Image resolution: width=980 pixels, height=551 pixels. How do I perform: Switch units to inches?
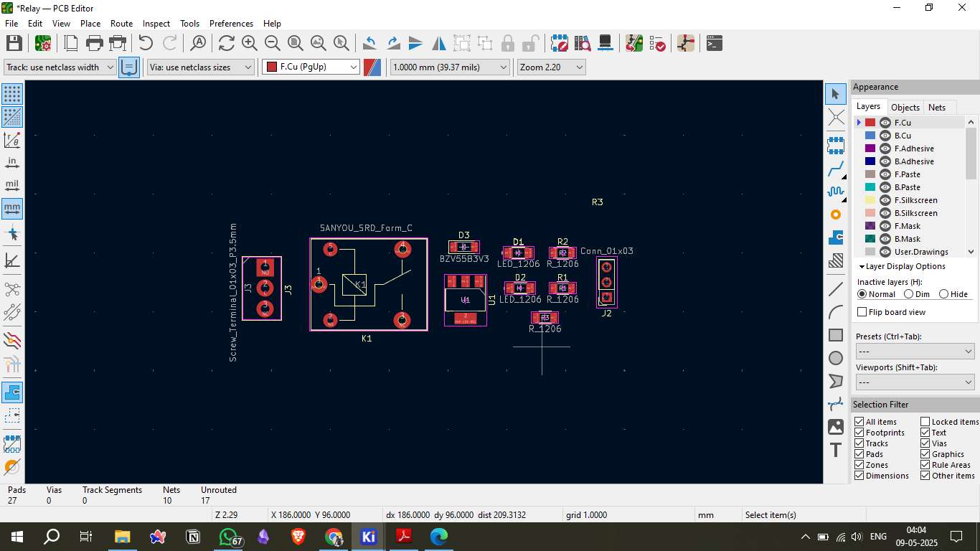(x=12, y=163)
